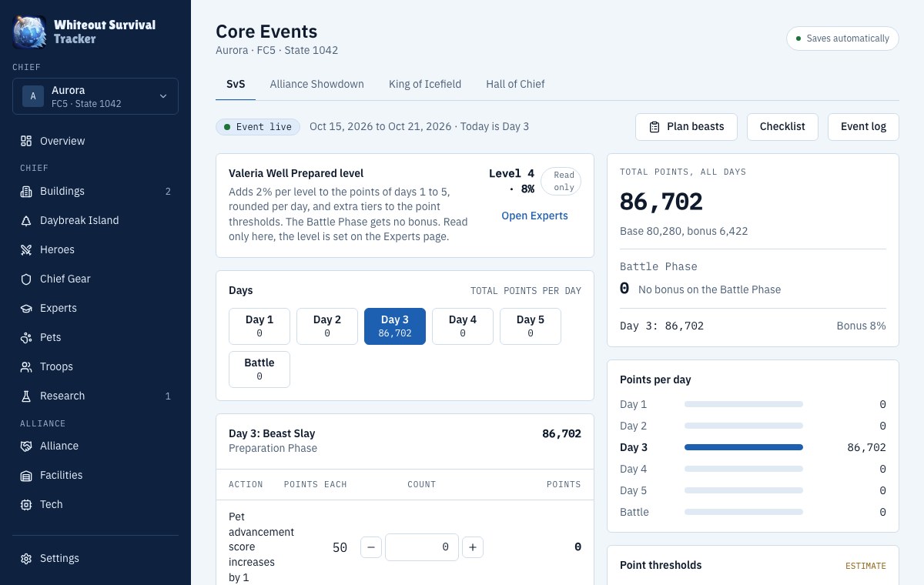Go to Overview in the sidebar
This screenshot has height=585, width=924.
click(x=95, y=141)
